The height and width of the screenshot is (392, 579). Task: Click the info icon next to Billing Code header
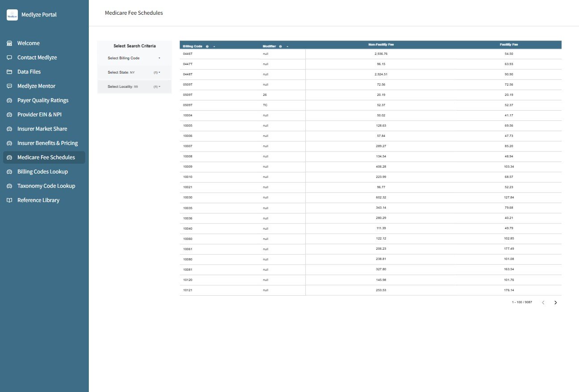click(208, 46)
